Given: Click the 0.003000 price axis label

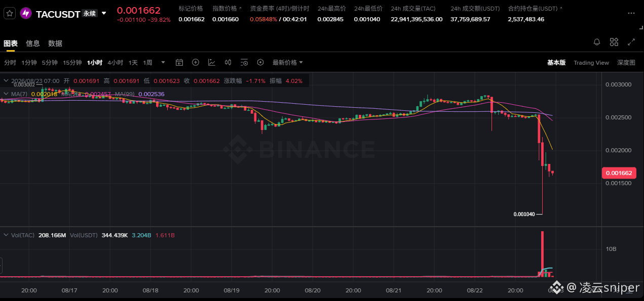Looking at the screenshot, I should click(x=618, y=84).
